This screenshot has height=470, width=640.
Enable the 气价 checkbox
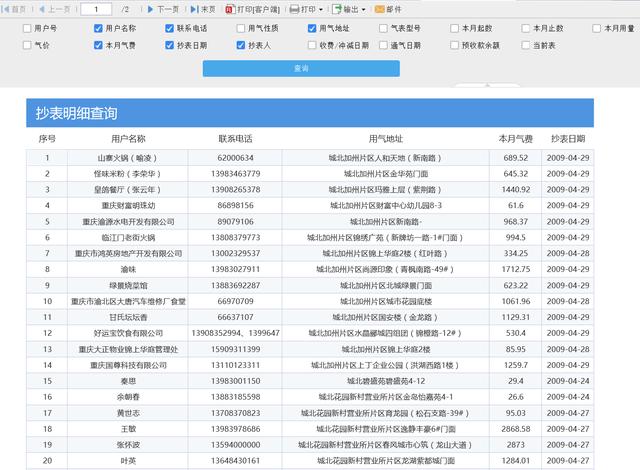click(27, 45)
